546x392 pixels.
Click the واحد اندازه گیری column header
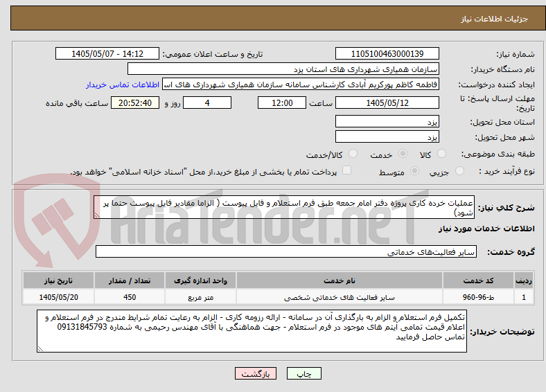pyautogui.click(x=200, y=280)
